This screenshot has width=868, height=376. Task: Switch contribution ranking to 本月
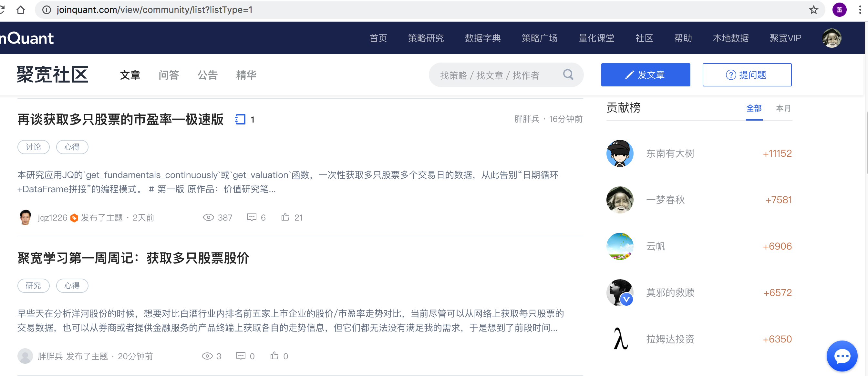click(x=783, y=108)
